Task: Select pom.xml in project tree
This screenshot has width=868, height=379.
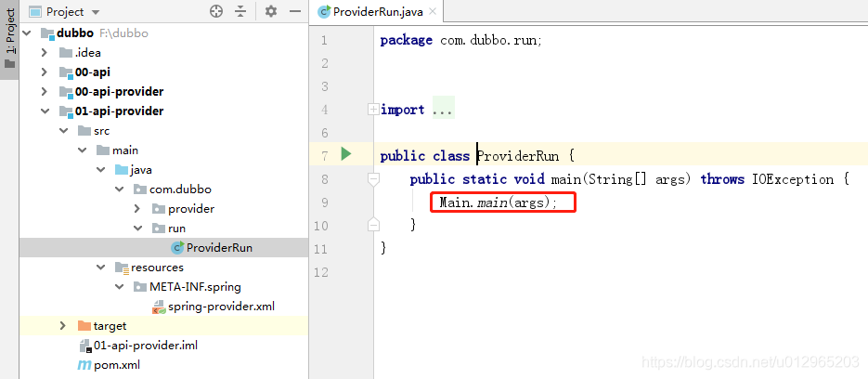Action: click(116, 365)
